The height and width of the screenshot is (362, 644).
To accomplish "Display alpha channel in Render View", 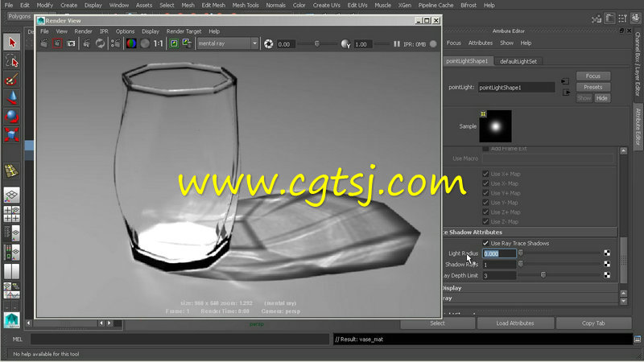I will point(145,43).
